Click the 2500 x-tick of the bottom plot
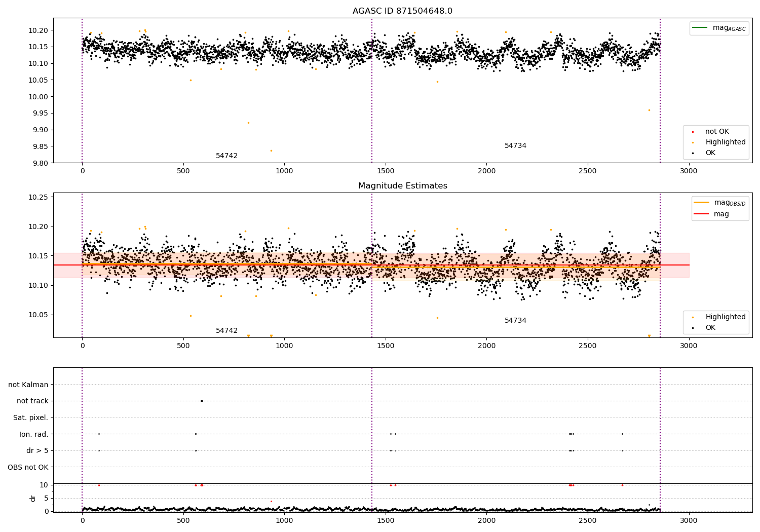Viewport: 760px width, 532px height. pos(588,520)
